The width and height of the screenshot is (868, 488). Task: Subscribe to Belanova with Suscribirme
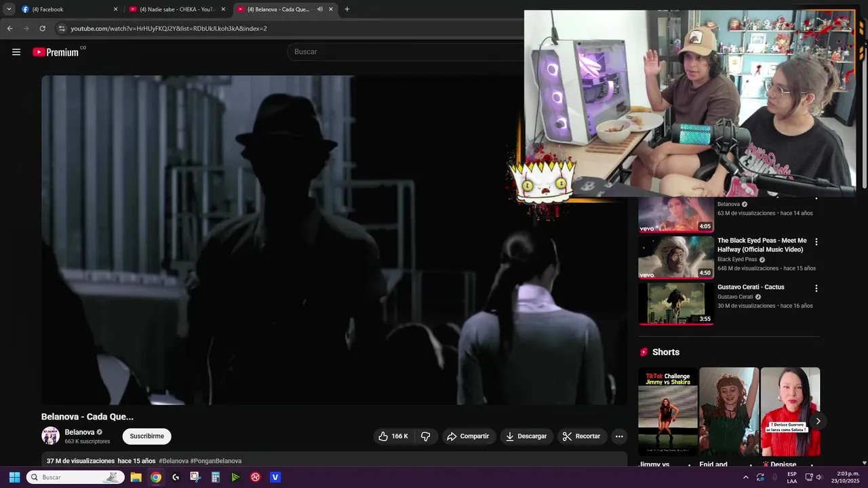click(x=147, y=436)
